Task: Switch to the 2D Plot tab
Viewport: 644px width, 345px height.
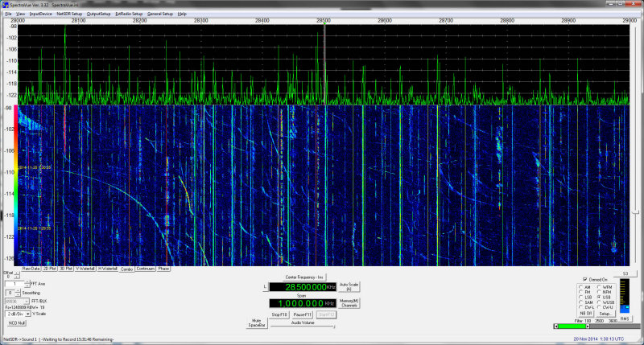Action: point(50,269)
